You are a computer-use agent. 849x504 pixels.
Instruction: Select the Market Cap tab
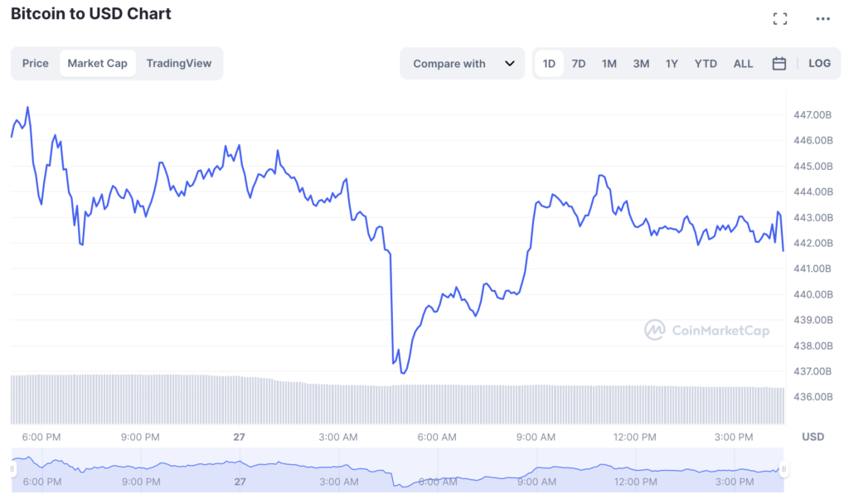click(98, 63)
